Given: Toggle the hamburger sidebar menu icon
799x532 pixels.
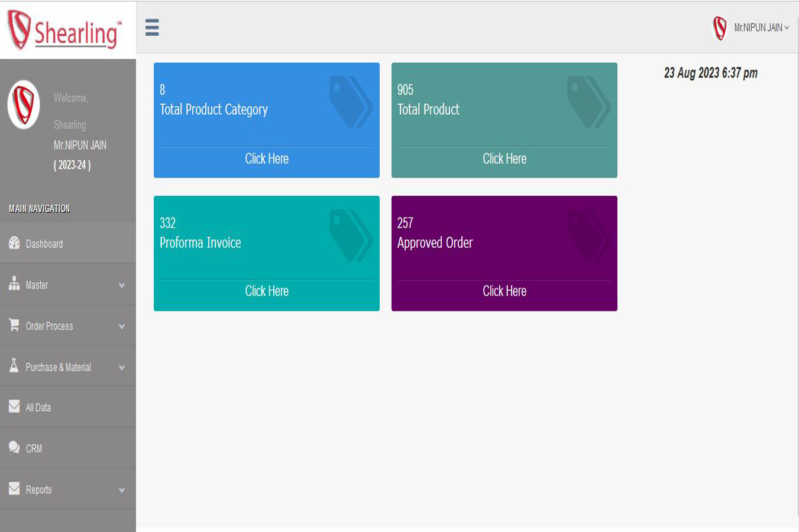Looking at the screenshot, I should [x=152, y=27].
